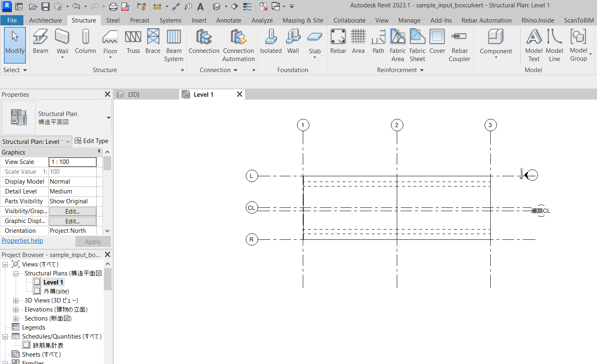Expand Sections (断面図) in Project Browser
Screen dimensions: 597x364
tap(16, 318)
